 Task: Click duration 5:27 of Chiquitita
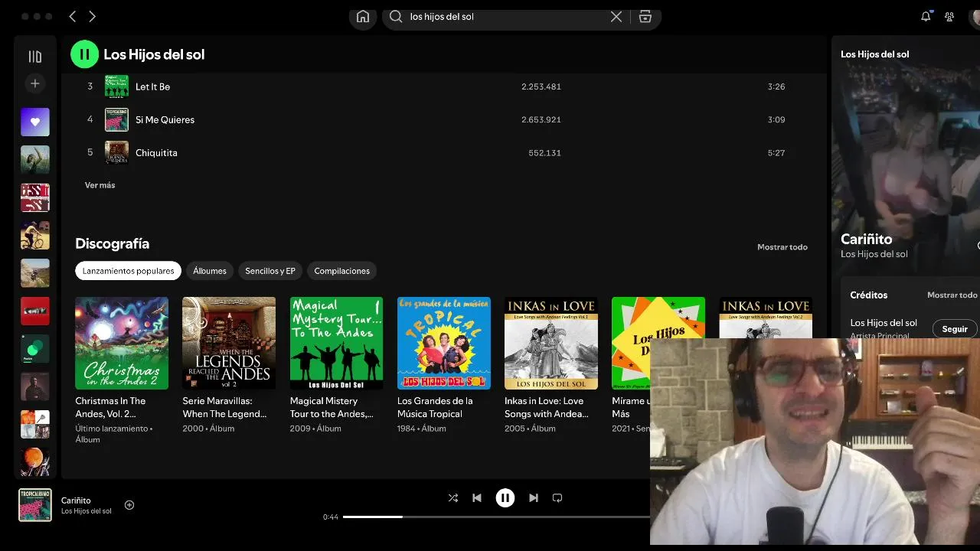pos(776,153)
